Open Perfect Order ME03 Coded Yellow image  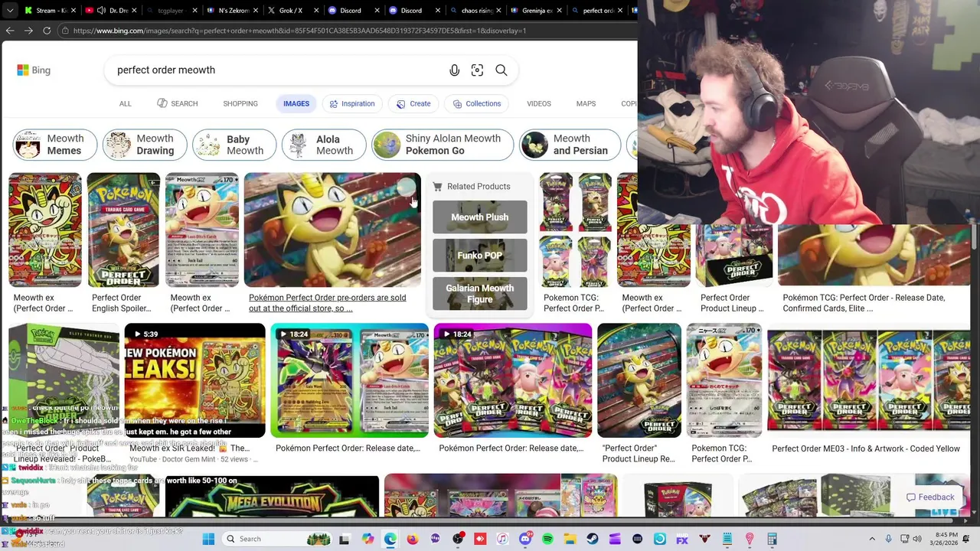(868, 380)
